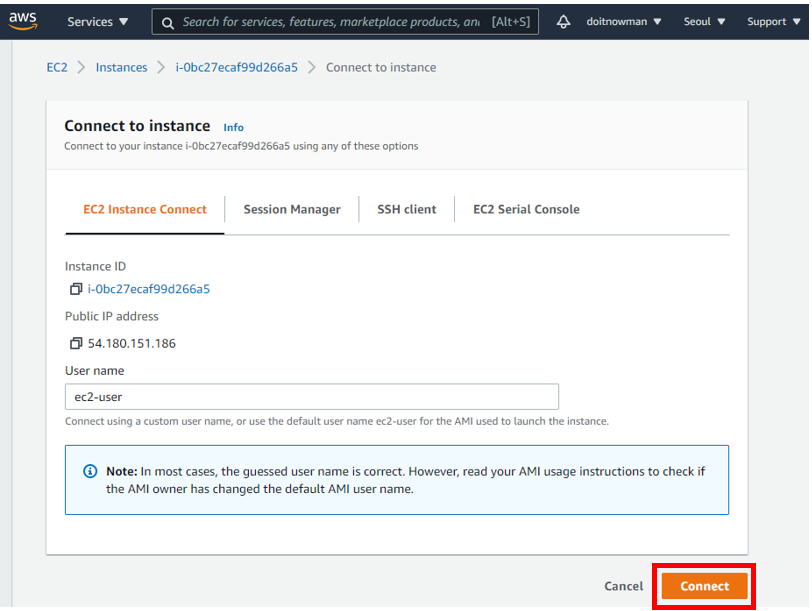This screenshot has height=611, width=812.
Task: Select the SSH client tab
Action: click(407, 209)
